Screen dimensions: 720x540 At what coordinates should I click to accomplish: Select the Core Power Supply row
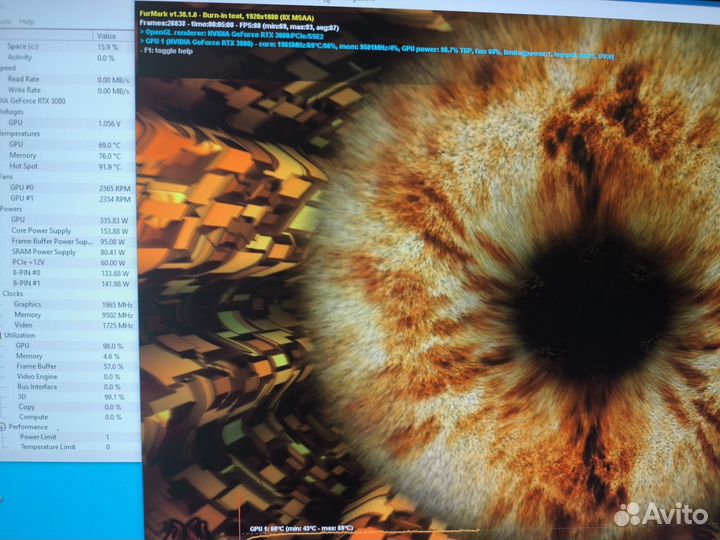click(68, 231)
